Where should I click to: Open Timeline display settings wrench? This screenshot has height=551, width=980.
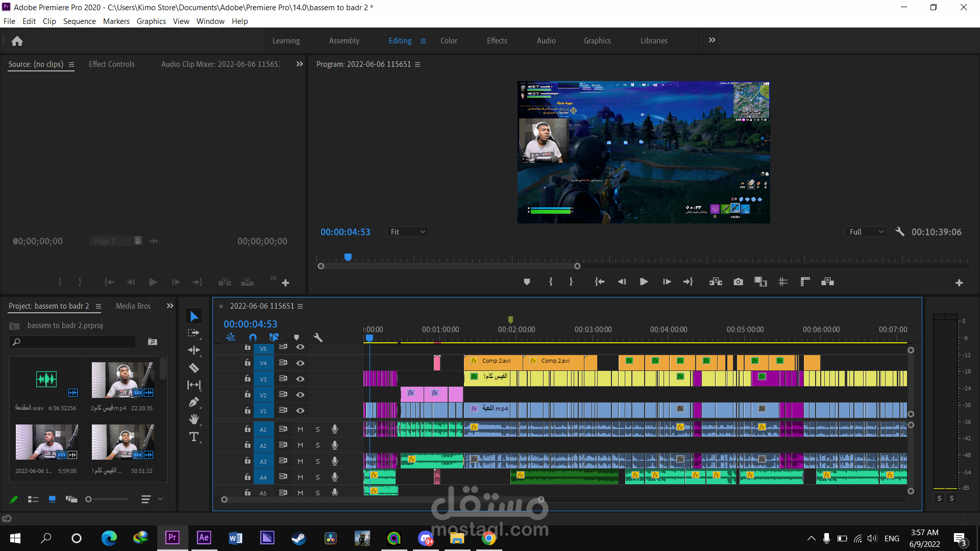(x=318, y=337)
